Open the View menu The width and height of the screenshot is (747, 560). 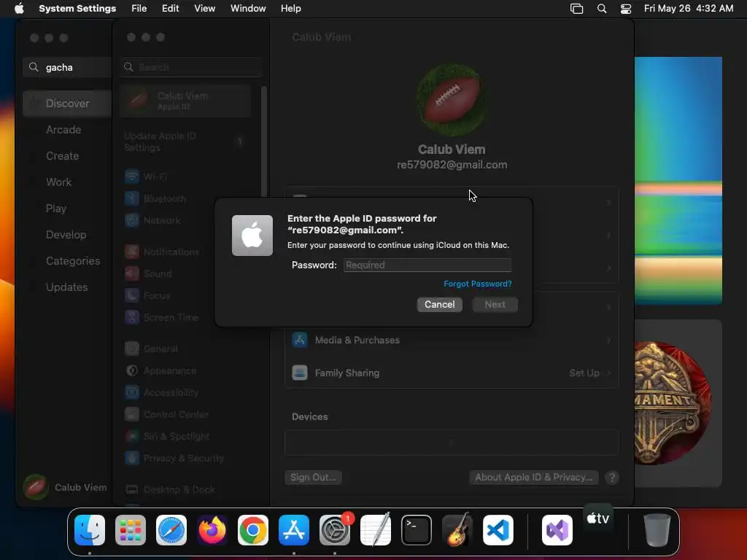pyautogui.click(x=205, y=9)
